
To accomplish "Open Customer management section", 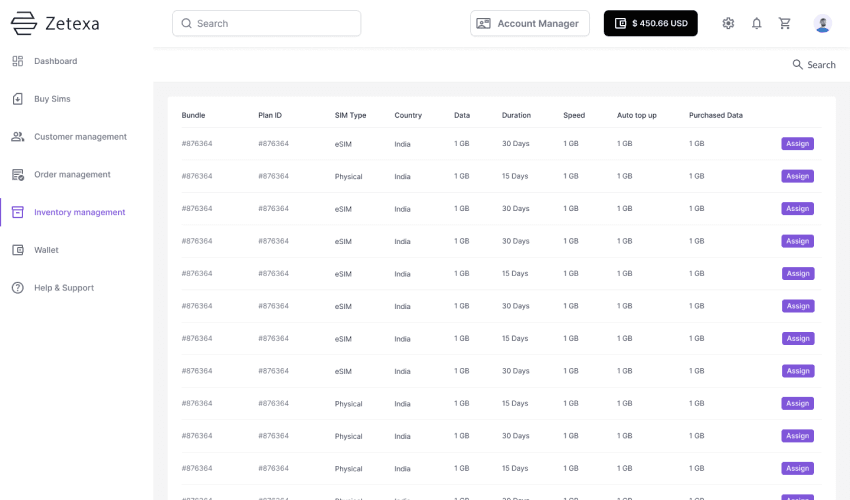I will pos(80,137).
